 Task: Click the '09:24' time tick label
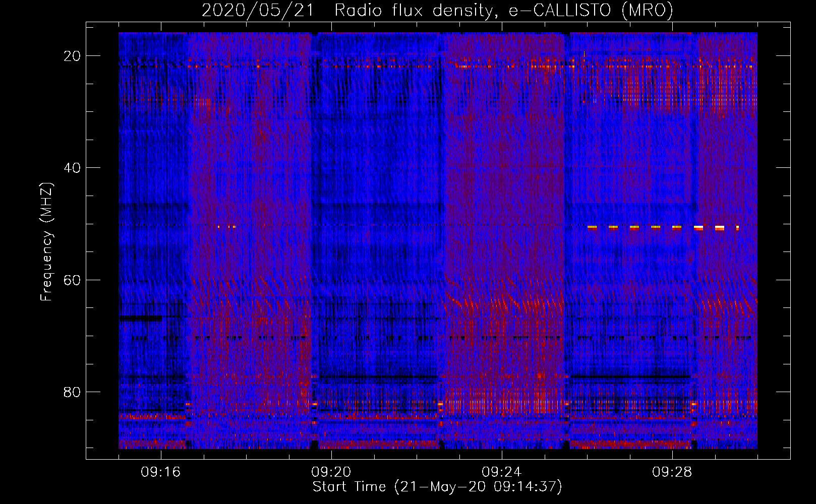(502, 472)
